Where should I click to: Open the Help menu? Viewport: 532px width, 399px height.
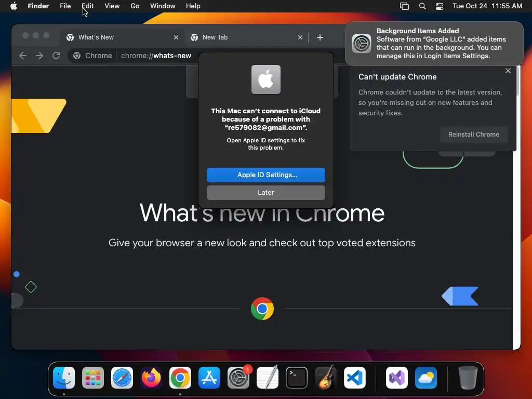193,6
